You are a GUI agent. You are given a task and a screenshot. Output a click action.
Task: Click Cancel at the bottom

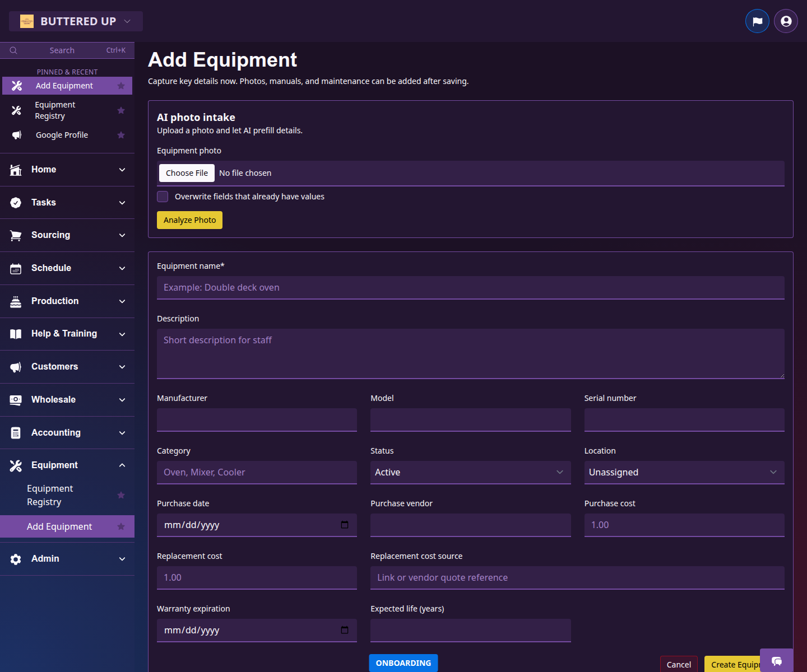(x=679, y=664)
